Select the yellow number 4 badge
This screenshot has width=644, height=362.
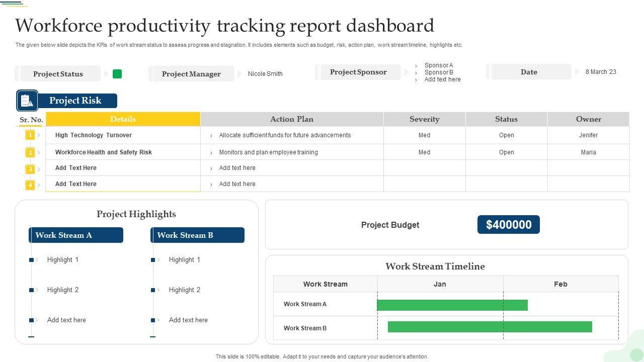pyautogui.click(x=30, y=185)
